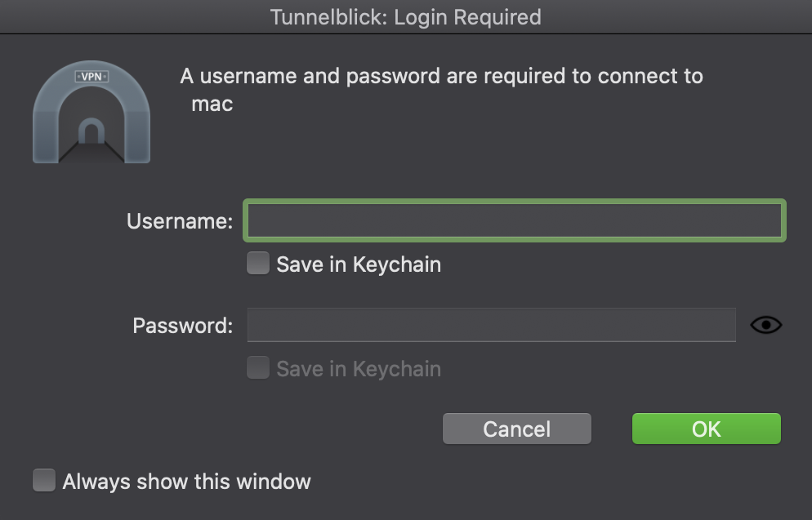Click the dark road at the tunnel icon base
Image resolution: width=812 pixels, height=520 pixels.
91,153
